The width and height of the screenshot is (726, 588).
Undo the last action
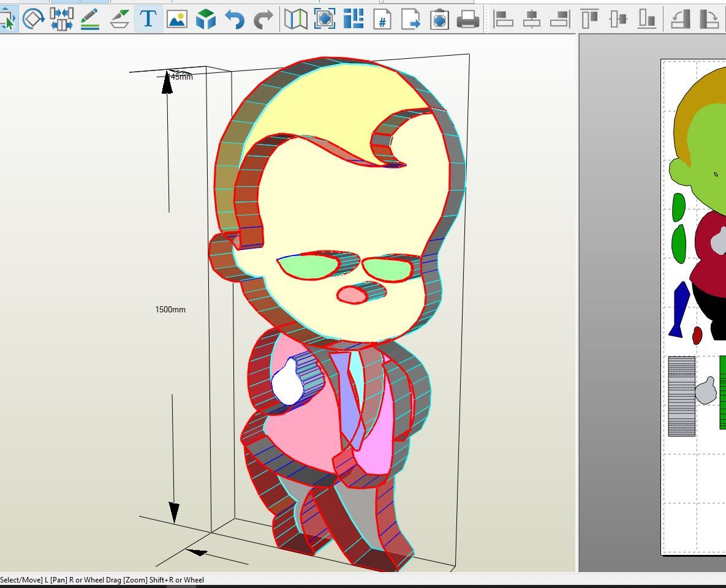point(235,20)
